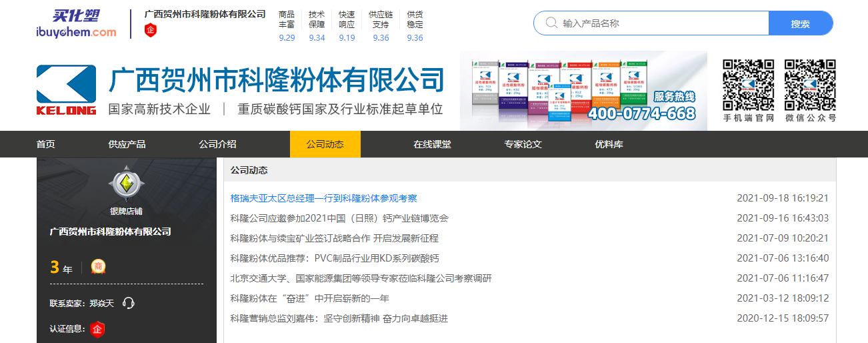Open the ibuychem.com site logo
The height and width of the screenshot is (343, 868).
click(x=76, y=23)
